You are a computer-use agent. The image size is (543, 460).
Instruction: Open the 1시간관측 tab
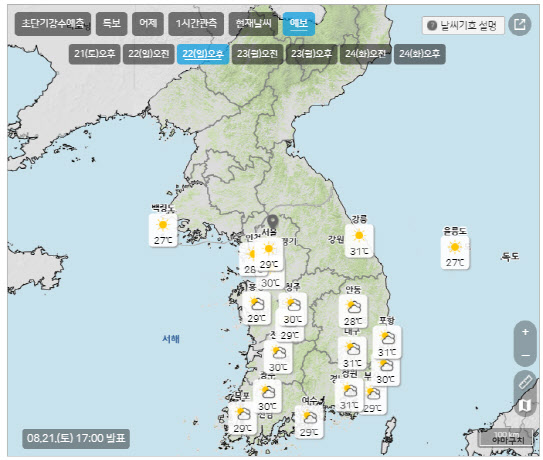[196, 24]
